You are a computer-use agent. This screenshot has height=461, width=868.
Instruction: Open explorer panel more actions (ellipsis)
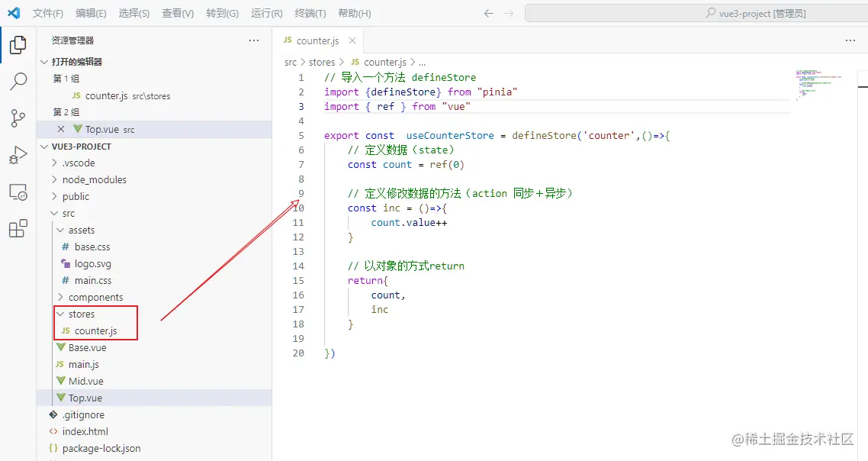point(253,40)
